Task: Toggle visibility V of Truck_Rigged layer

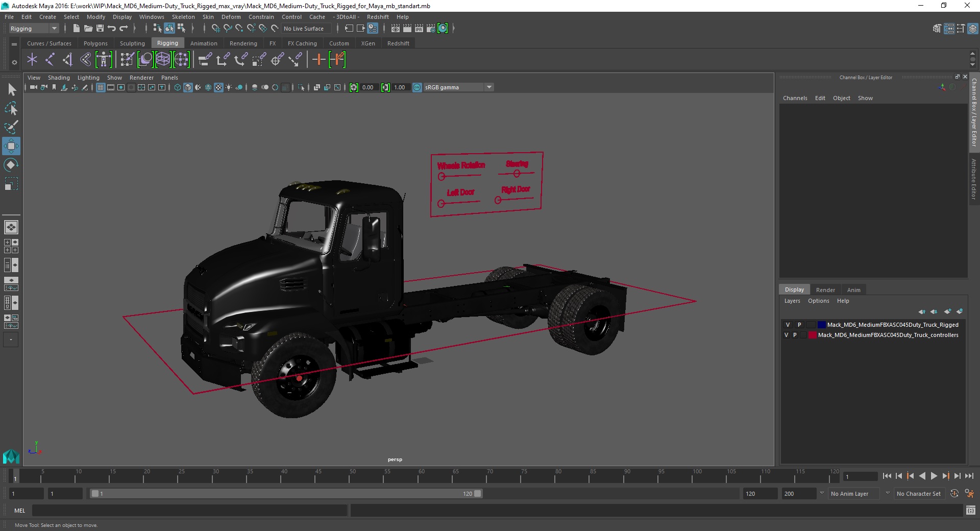Action: click(788, 325)
